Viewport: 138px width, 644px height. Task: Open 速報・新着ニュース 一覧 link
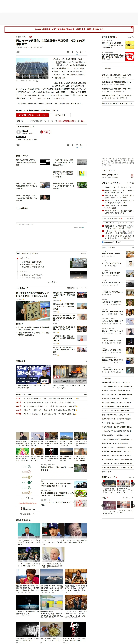tap(86, 394)
